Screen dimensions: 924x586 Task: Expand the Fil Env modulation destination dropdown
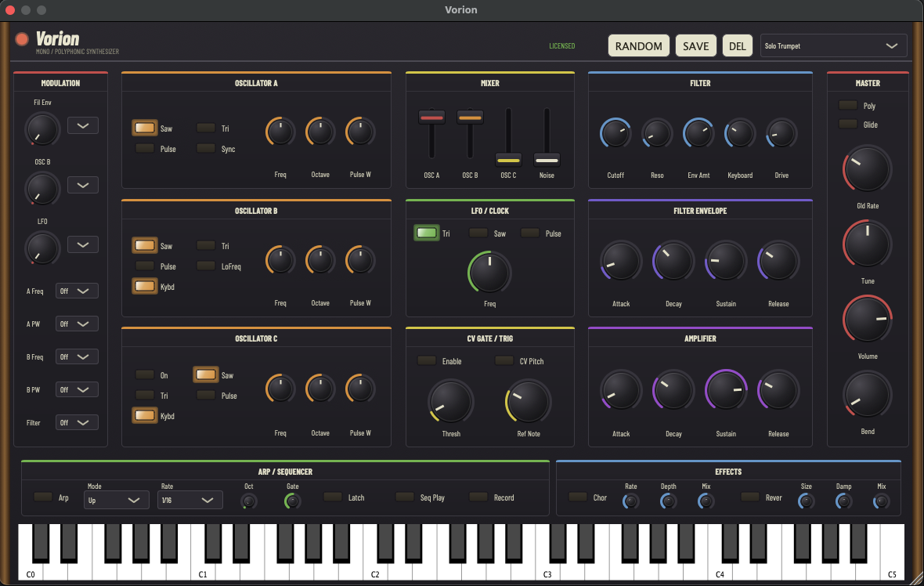click(x=82, y=125)
